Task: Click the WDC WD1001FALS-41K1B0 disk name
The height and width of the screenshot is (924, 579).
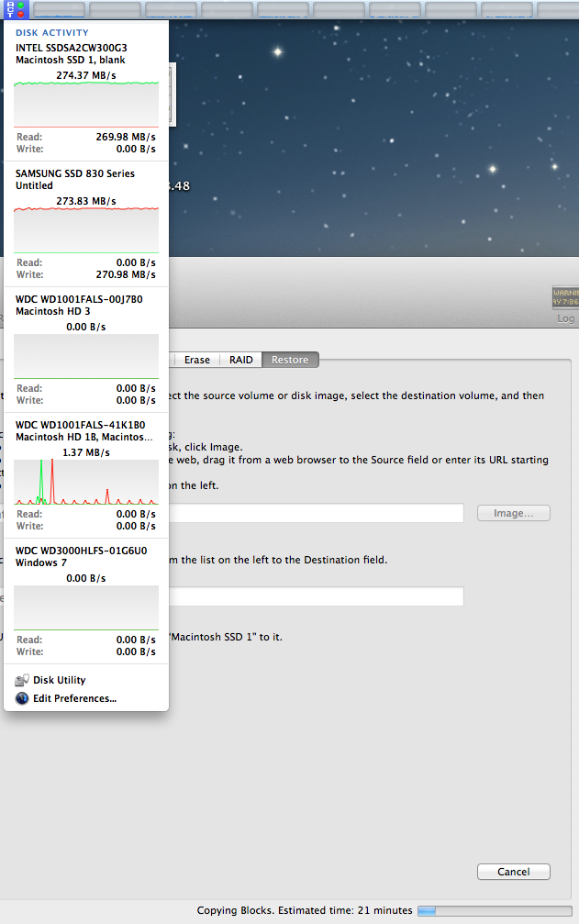Action: [x=80, y=425]
